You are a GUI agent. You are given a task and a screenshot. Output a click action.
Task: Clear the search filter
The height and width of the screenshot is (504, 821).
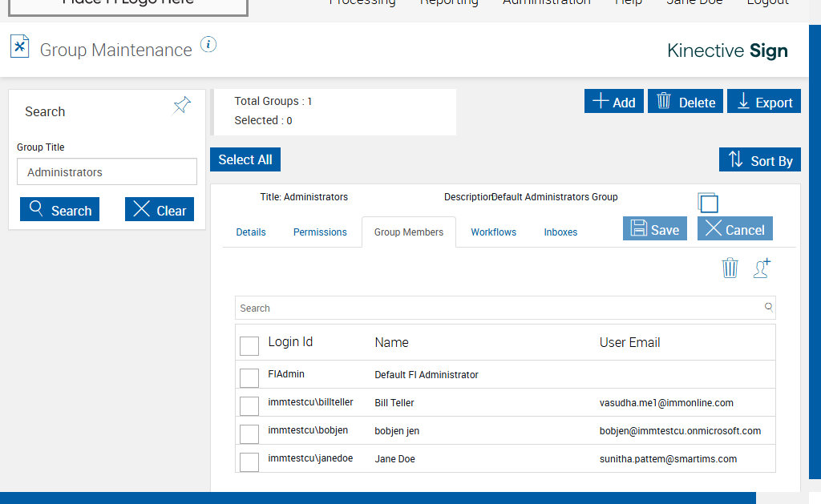[160, 209]
